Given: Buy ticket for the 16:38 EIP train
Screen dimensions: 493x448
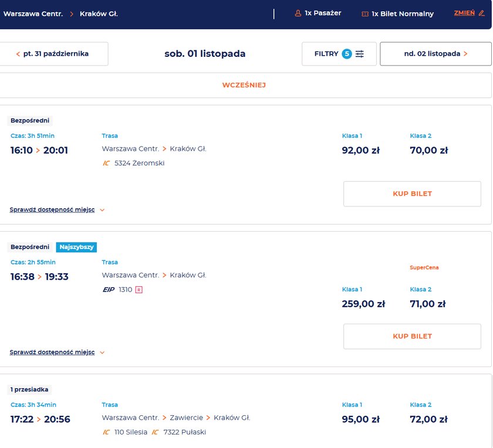Looking at the screenshot, I should click(x=412, y=337).
